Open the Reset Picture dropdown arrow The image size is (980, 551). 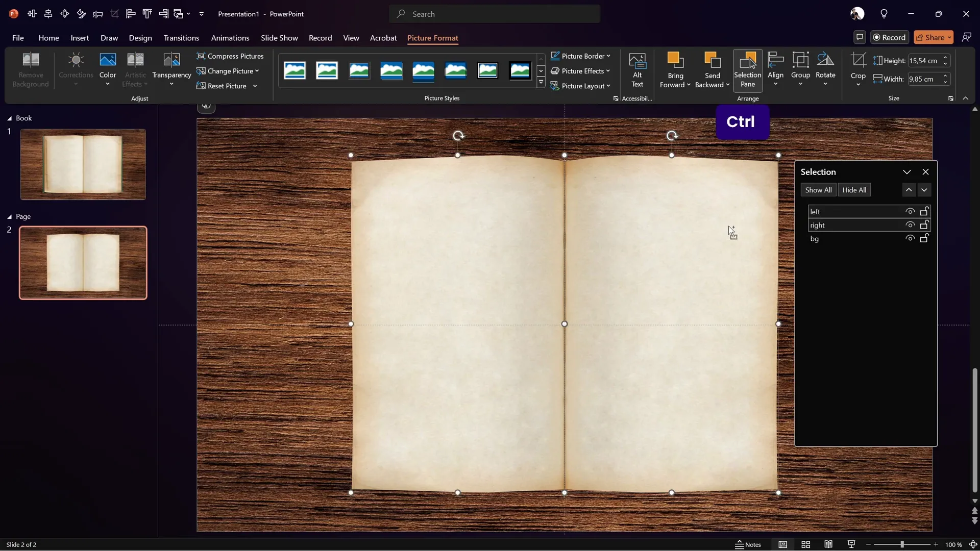click(x=255, y=86)
